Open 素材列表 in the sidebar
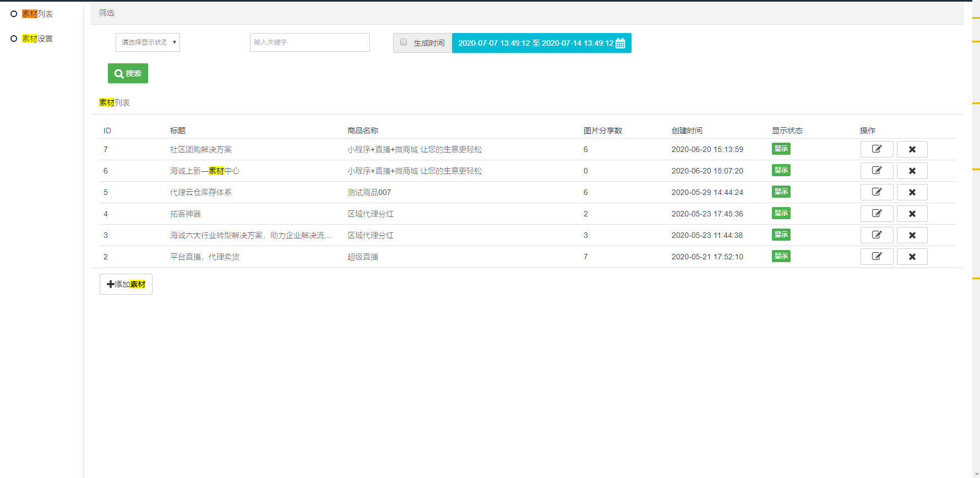Viewport: 980px width, 478px height. pyautogui.click(x=37, y=14)
